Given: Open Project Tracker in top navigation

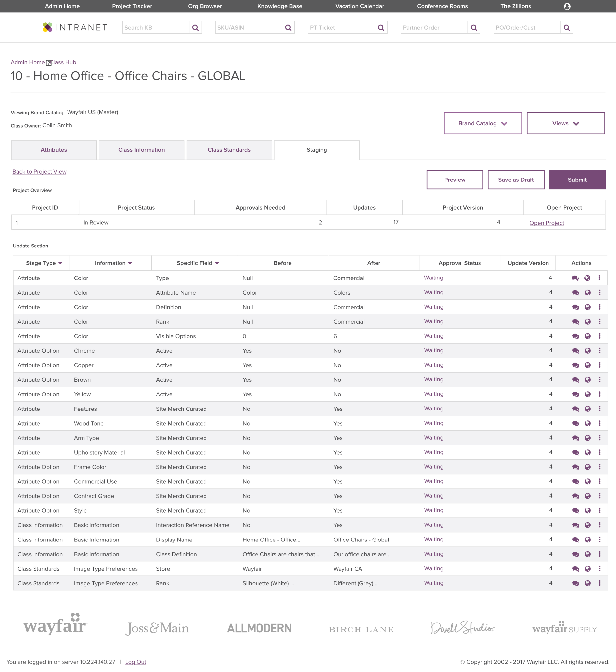Looking at the screenshot, I should coord(132,6).
